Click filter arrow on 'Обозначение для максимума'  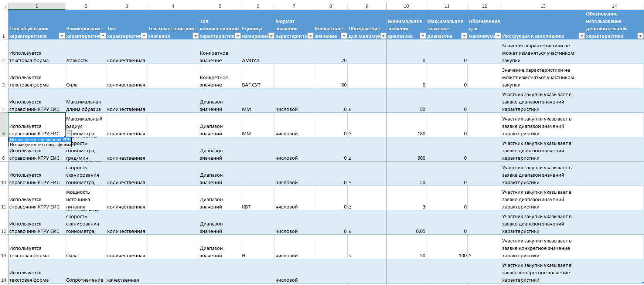coord(498,36)
